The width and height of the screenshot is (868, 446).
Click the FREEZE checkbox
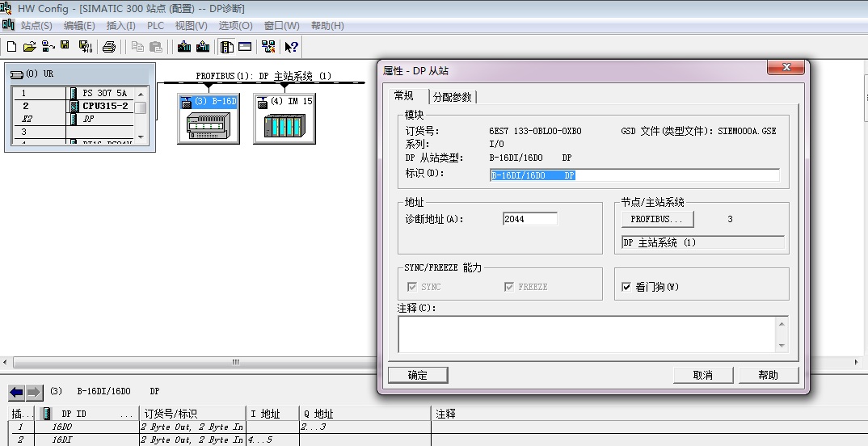[508, 287]
